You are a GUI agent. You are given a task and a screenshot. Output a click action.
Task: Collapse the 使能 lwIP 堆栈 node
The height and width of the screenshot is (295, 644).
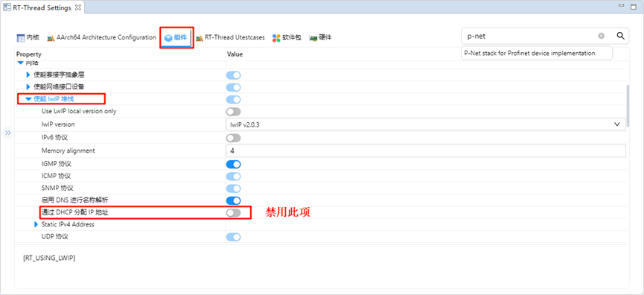click(28, 98)
